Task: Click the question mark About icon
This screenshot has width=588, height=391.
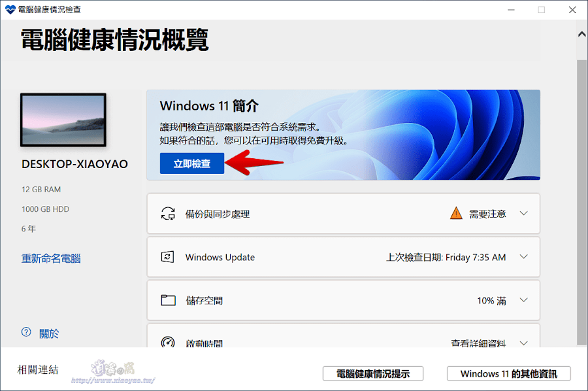Action: pos(26,332)
